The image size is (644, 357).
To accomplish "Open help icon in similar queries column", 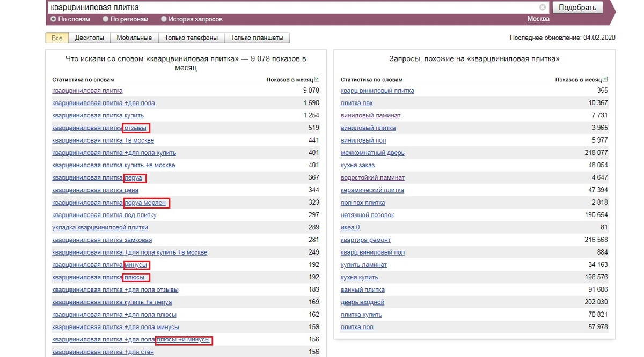I will pyautogui.click(x=605, y=78).
